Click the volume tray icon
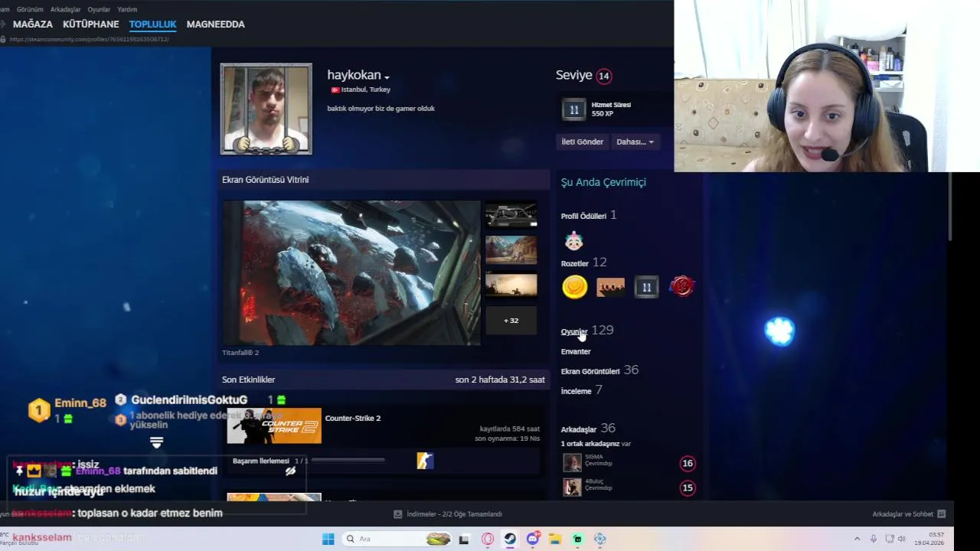The width and height of the screenshot is (980, 551). pos(902,539)
